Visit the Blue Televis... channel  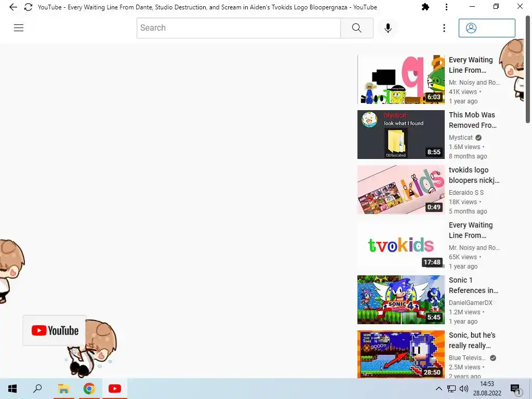(x=467, y=357)
